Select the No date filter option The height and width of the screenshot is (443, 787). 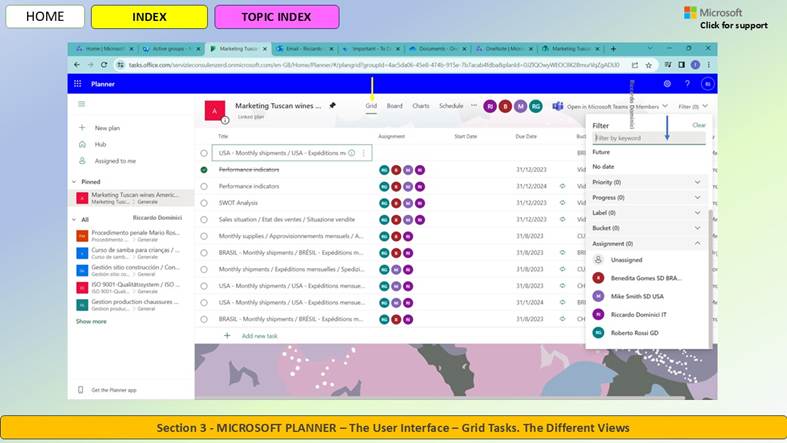coord(603,167)
